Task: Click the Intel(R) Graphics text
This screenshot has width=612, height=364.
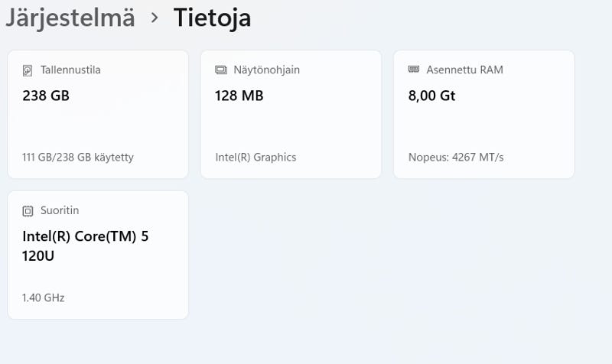Action: [256, 158]
